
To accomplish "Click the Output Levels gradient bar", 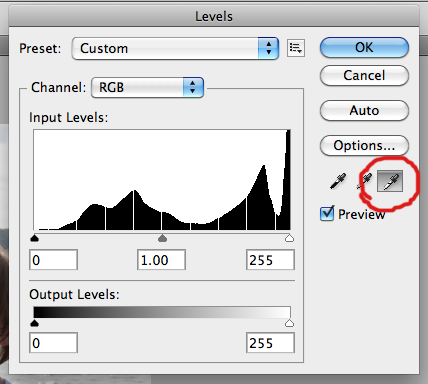I will point(162,312).
